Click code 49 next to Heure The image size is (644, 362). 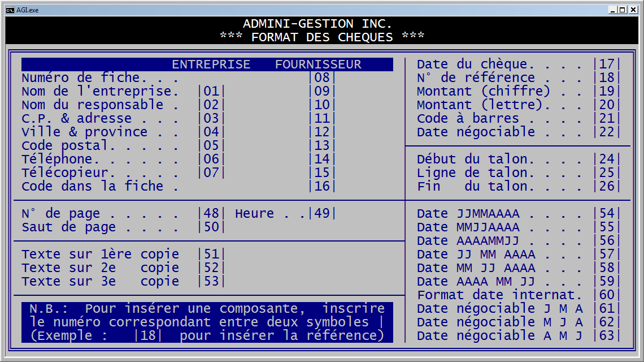tap(322, 214)
